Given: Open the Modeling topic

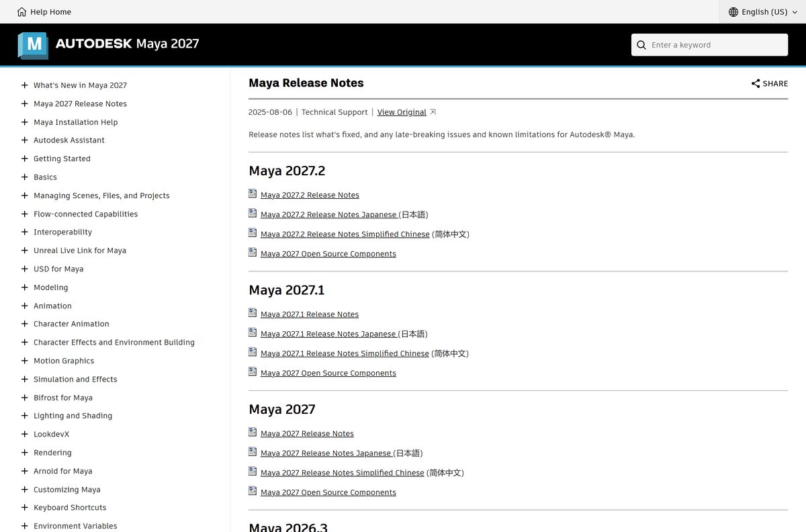Looking at the screenshot, I should click(51, 287).
